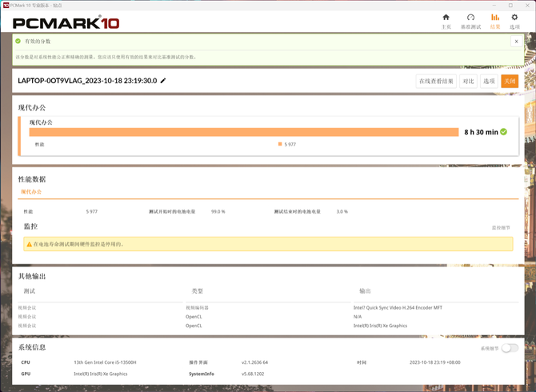Screen dimensions: 536x392
Task: Go to the Home icon
Action: (446, 18)
